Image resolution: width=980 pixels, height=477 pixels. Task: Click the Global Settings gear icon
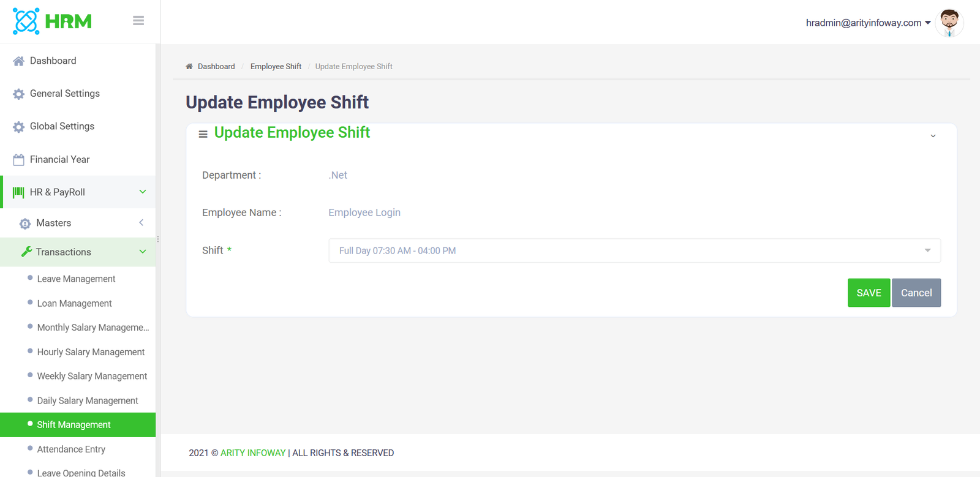pos(18,127)
